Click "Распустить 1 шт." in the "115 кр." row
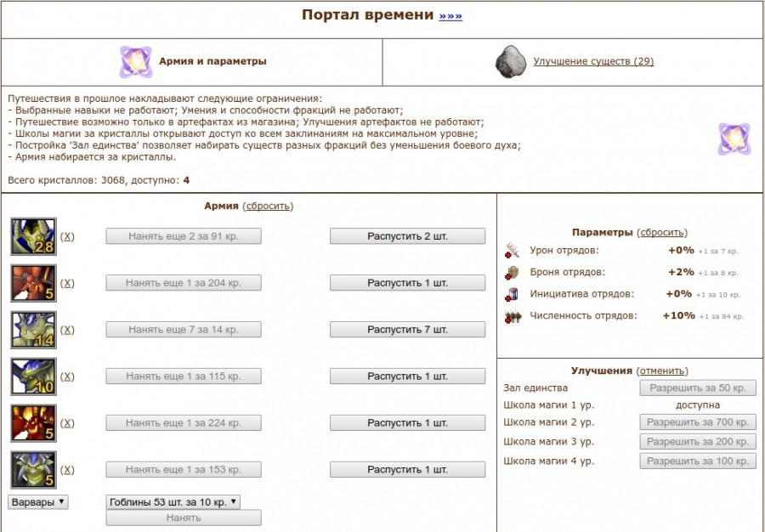 (x=407, y=376)
